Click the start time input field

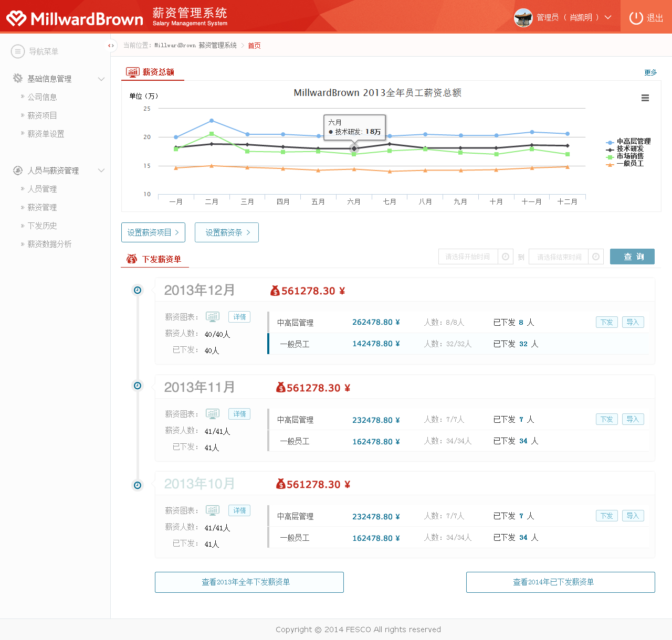coord(468,257)
